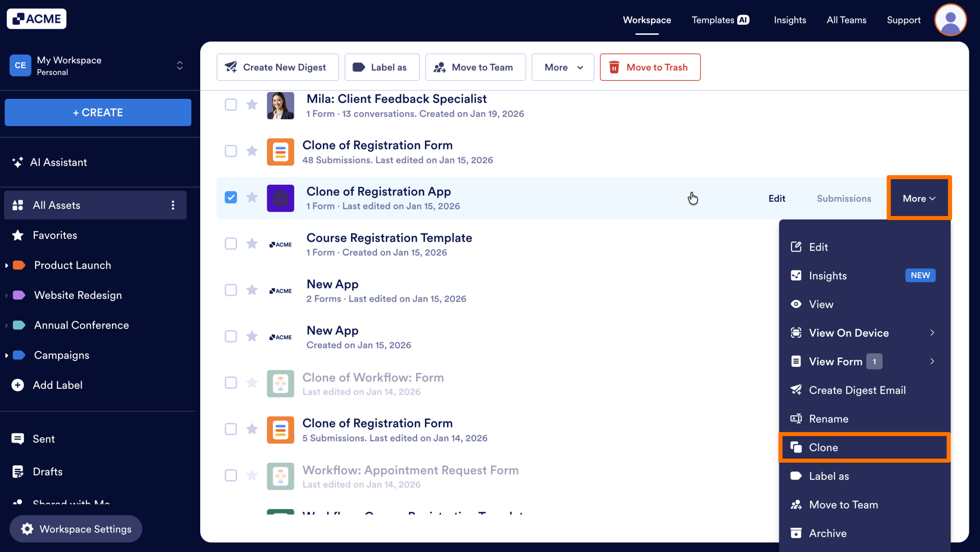Favorite the Course Registration Template star
Image resolution: width=980 pixels, height=552 pixels.
pos(252,244)
